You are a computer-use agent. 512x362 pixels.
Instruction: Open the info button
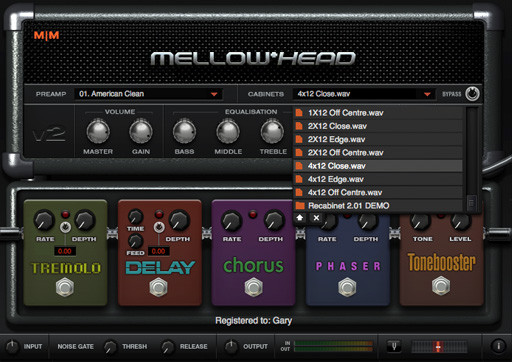pos(498,346)
